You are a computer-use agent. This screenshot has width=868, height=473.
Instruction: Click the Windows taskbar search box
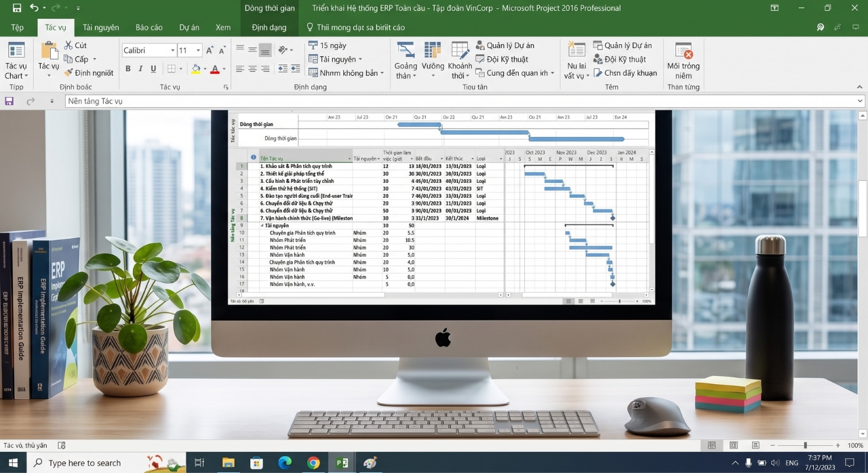(x=106, y=463)
